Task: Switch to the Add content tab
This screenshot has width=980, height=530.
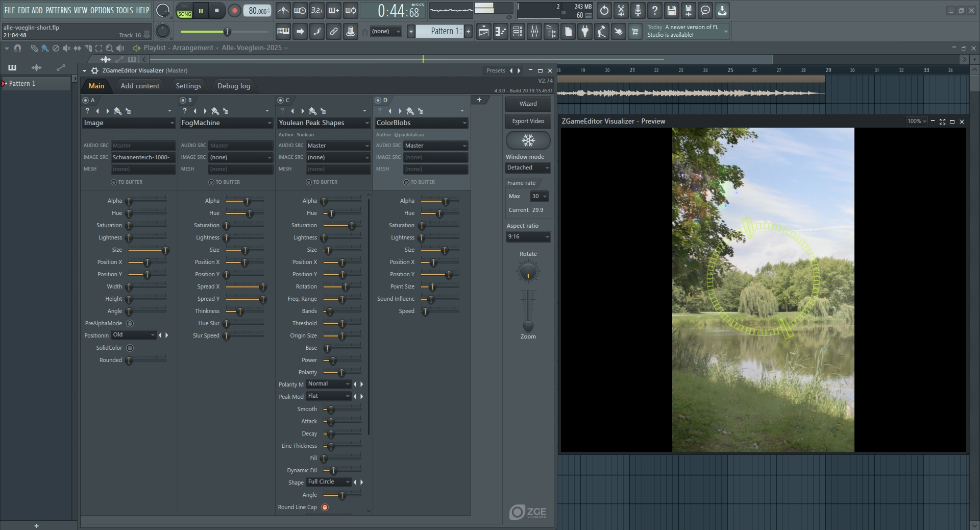Action: click(140, 86)
